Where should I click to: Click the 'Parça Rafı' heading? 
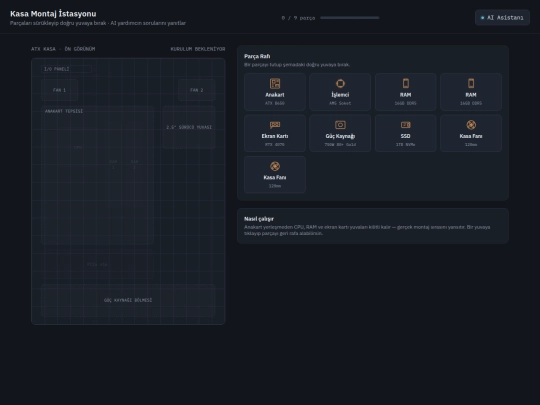coord(257,56)
